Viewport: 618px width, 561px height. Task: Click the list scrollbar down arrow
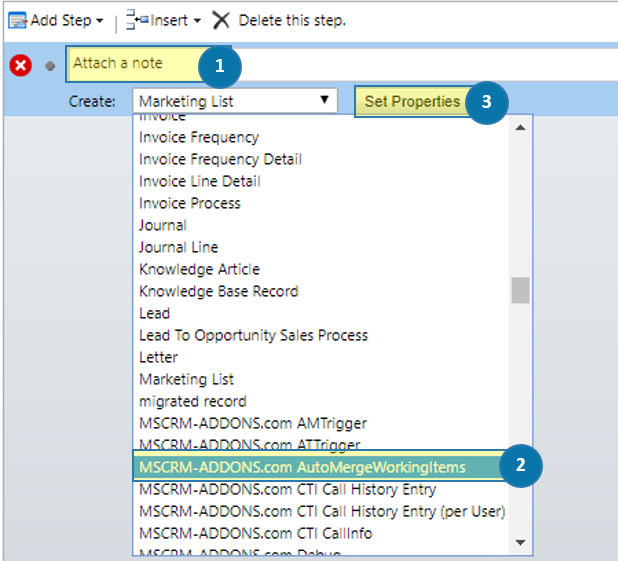[520, 542]
